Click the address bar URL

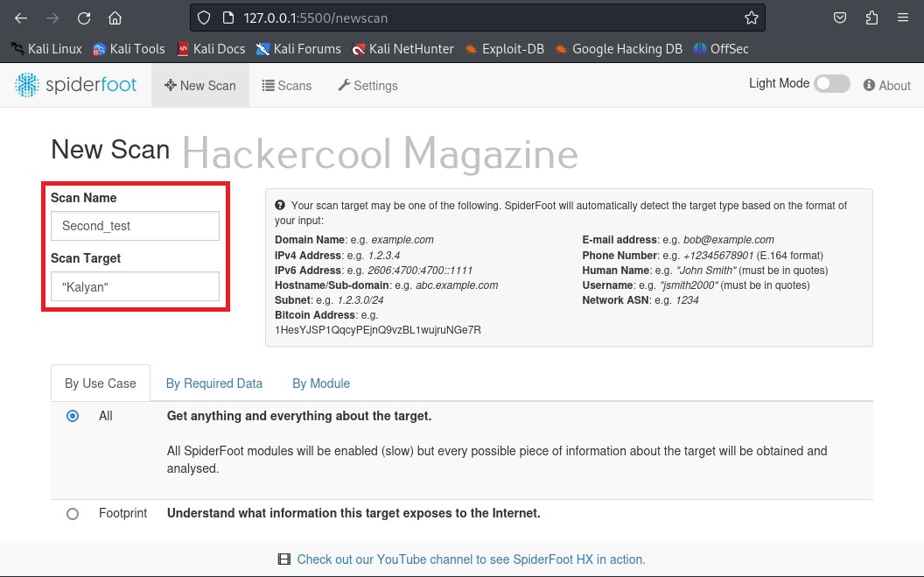[x=315, y=18]
